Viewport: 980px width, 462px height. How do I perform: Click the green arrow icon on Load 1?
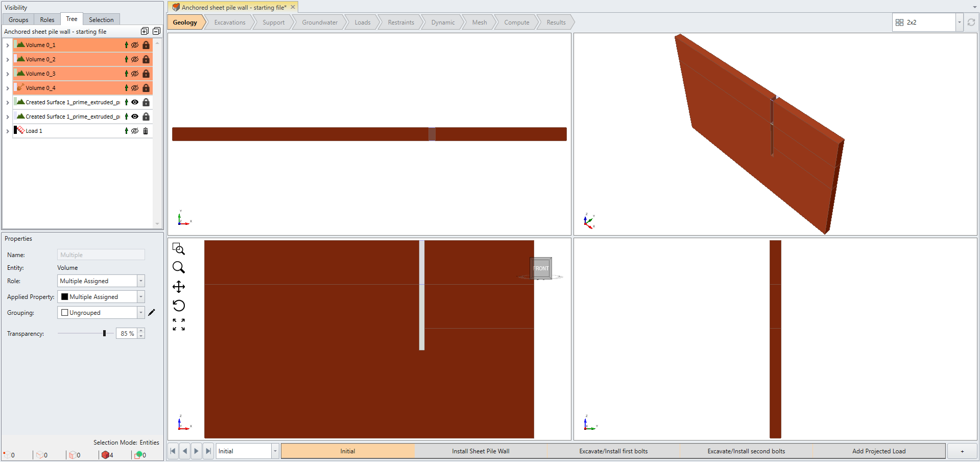click(126, 131)
